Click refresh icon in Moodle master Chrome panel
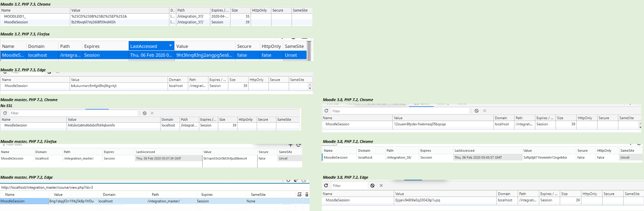Viewport: 644px width, 211px height. coord(5,113)
